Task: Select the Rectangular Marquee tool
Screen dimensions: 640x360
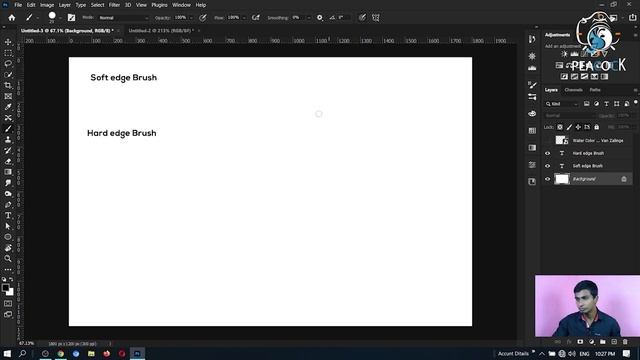Action: [8, 53]
